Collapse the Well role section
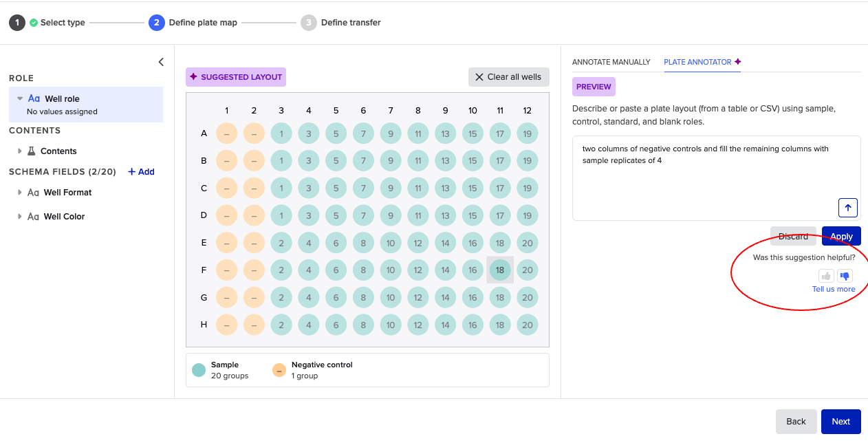 (x=20, y=98)
